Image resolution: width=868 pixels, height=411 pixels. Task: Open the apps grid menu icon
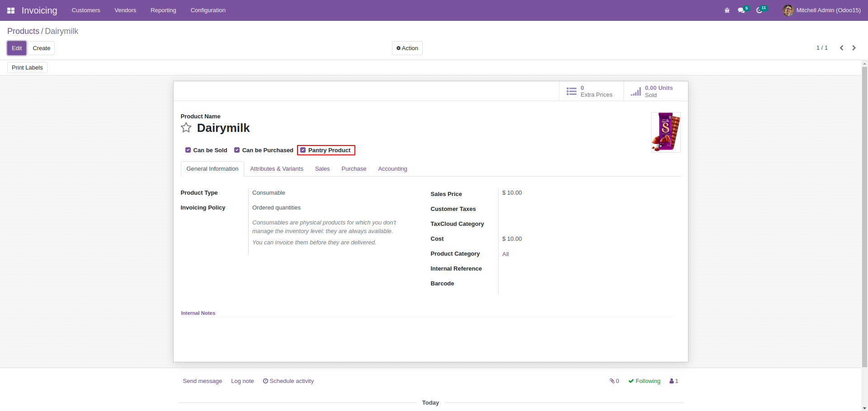point(11,10)
